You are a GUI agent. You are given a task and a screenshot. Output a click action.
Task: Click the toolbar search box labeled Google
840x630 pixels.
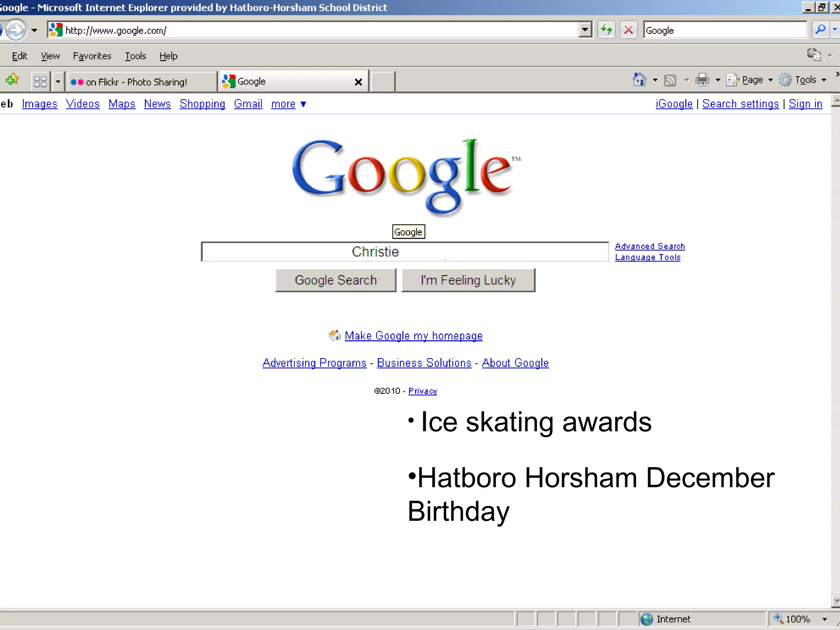pyautogui.click(x=725, y=30)
